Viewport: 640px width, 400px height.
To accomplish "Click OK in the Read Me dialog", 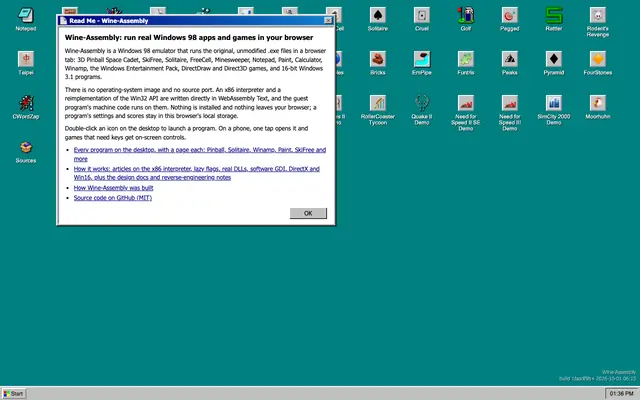I will 308,213.
